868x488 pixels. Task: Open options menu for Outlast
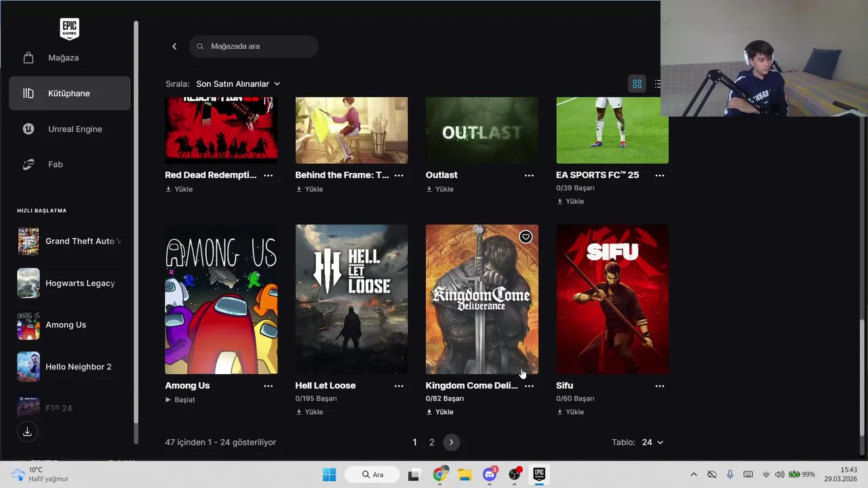click(529, 175)
